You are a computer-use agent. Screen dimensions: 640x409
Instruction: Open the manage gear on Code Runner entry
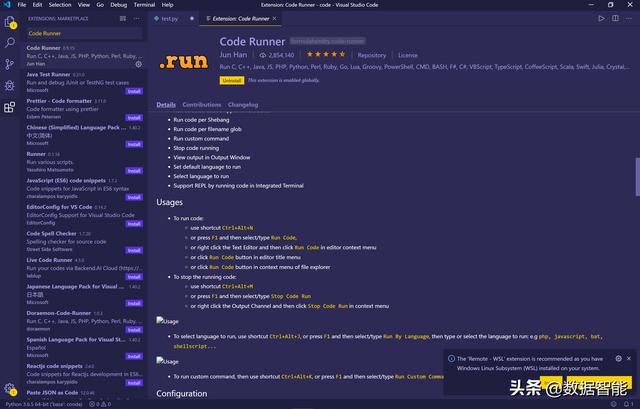click(x=139, y=64)
